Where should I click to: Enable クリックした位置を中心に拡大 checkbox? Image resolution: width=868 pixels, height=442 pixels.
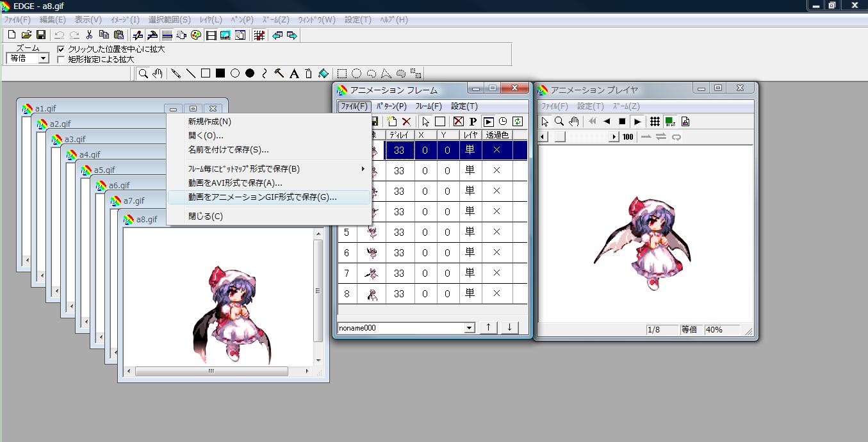tap(61, 49)
